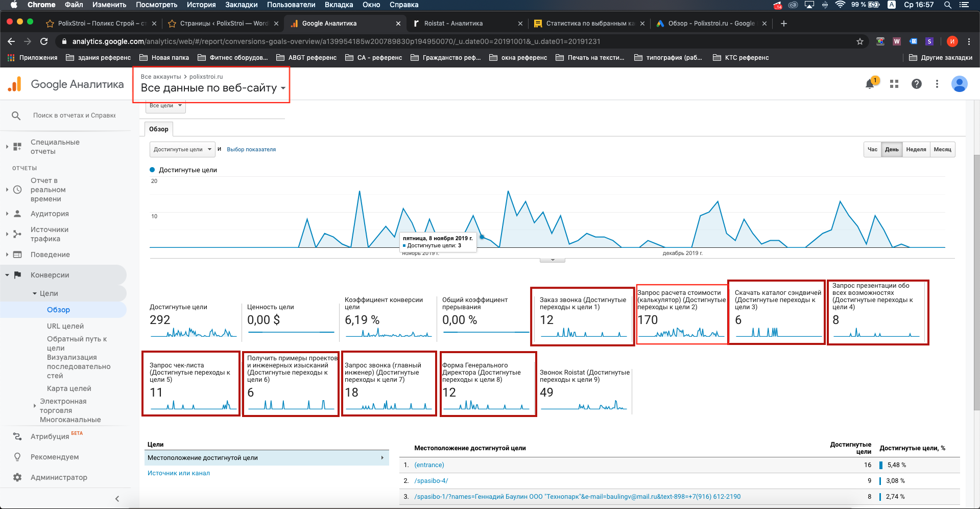Open the Окно menu in menu bar
Image resolution: width=980 pixels, height=509 pixels.
(371, 5)
